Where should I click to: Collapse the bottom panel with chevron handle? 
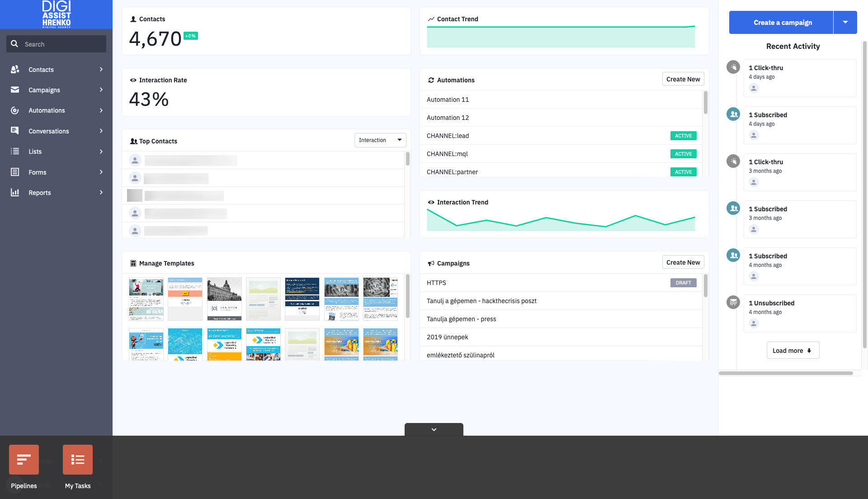click(434, 429)
